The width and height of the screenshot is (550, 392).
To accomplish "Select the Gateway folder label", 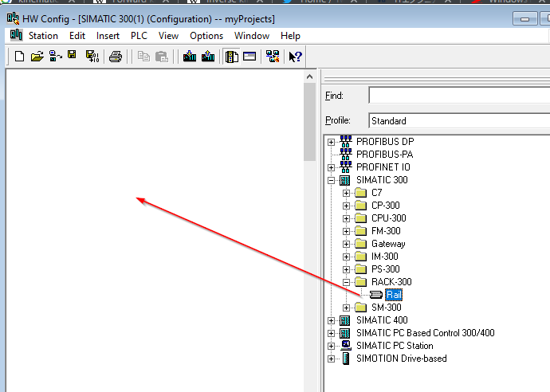I will 388,244.
